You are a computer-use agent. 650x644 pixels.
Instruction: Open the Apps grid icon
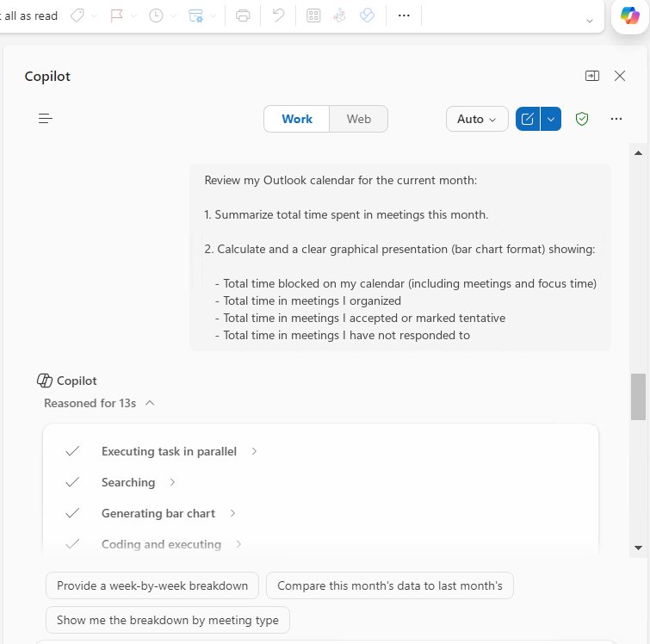(313, 15)
